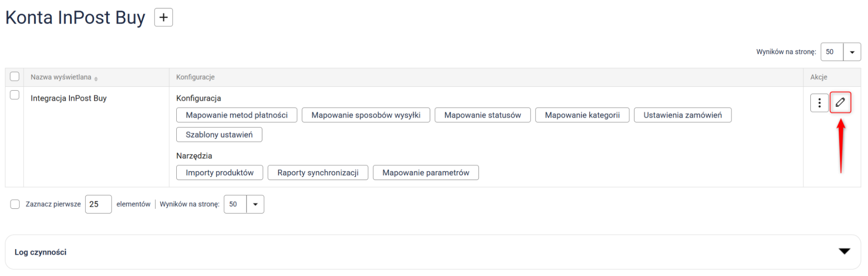Expand the Log czynności panel
Viewport: 868px width, 276px height.
click(844, 251)
